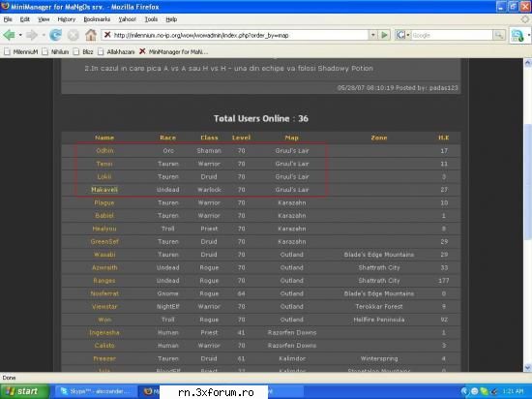Open the Tools menu
The width and height of the screenshot is (532, 399).
151,19
